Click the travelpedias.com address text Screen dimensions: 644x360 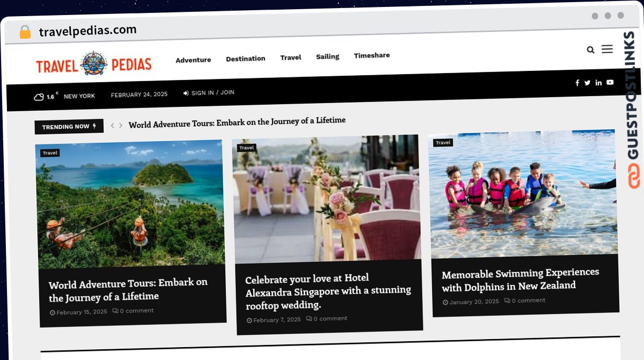(87, 31)
